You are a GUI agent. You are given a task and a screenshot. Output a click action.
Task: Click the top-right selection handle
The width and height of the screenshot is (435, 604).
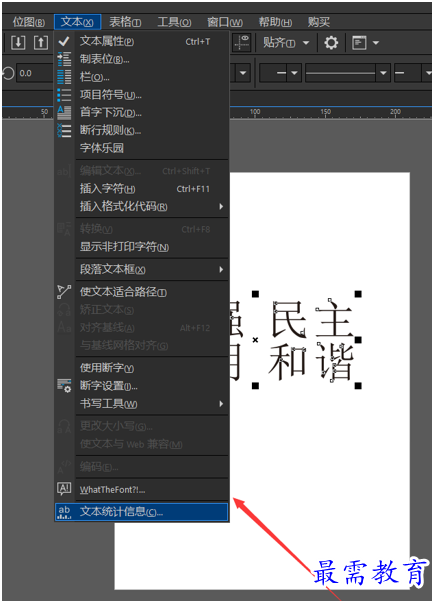click(358, 294)
